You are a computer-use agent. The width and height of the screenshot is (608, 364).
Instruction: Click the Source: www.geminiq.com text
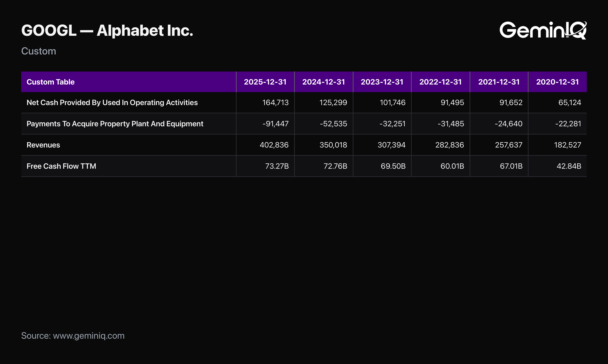[x=73, y=336]
